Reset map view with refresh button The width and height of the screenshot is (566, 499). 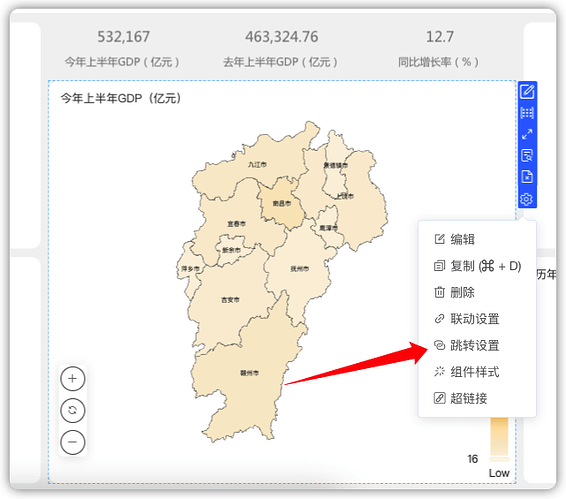point(73,410)
